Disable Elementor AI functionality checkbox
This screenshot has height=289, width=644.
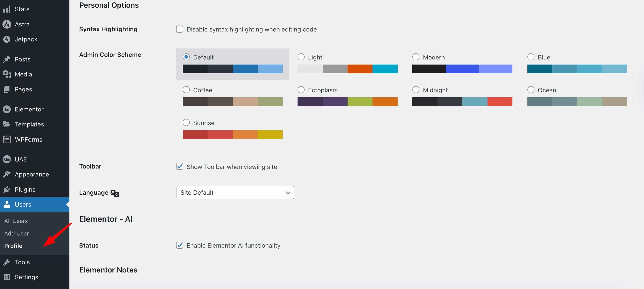click(179, 245)
